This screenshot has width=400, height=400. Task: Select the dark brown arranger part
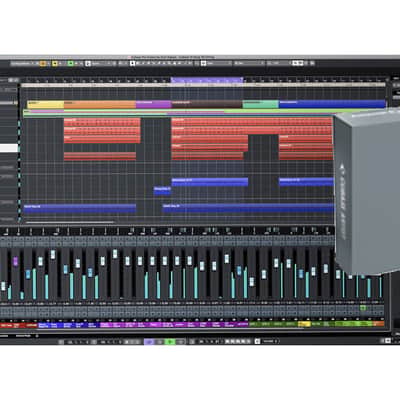207,105
